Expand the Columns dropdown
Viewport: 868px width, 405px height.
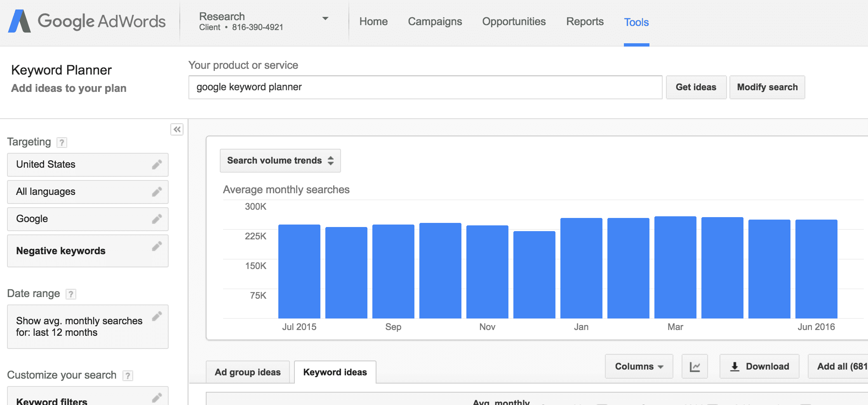tap(639, 366)
